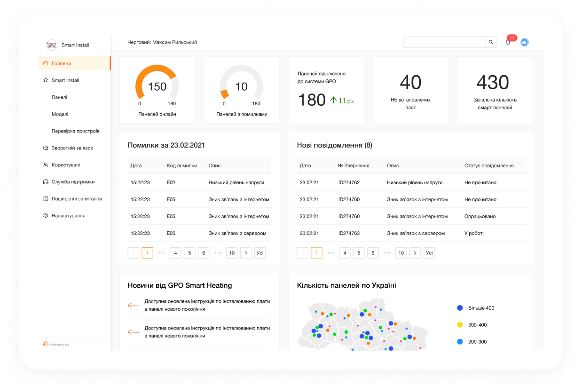582x392 pixels.
Task: Open the Користувачі menu item
Action: pyautogui.click(x=65, y=165)
